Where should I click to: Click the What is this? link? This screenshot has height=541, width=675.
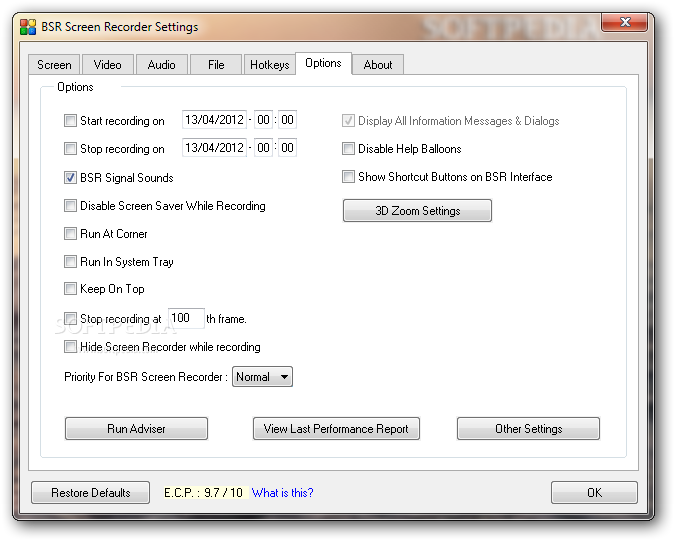click(282, 493)
